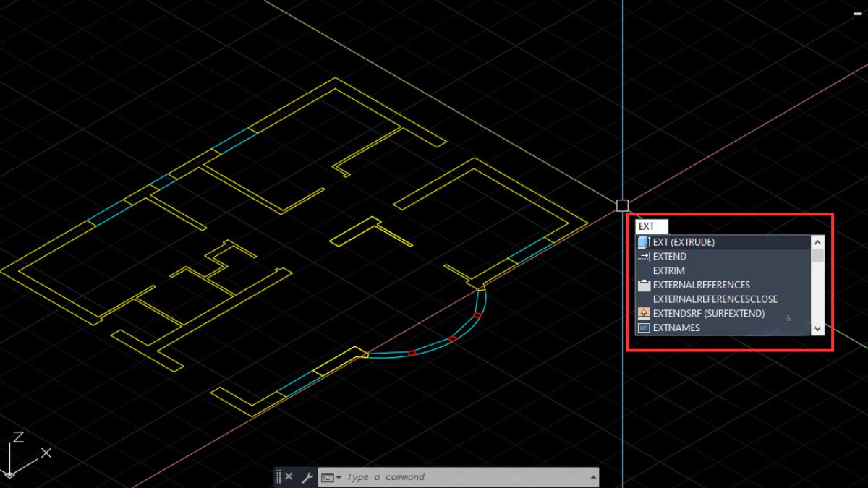
Task: Expand the command history with up arrow
Action: pyautogui.click(x=594, y=477)
